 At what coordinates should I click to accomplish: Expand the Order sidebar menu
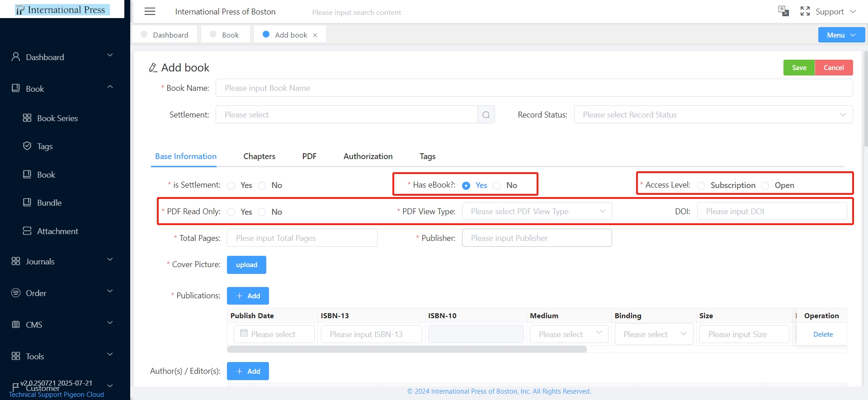click(110, 291)
